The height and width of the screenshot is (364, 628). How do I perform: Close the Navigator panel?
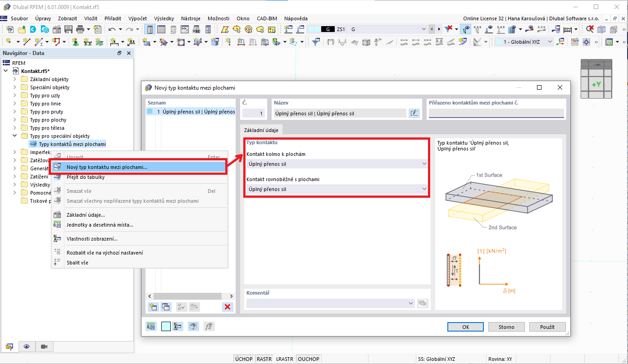pyautogui.click(x=128, y=53)
